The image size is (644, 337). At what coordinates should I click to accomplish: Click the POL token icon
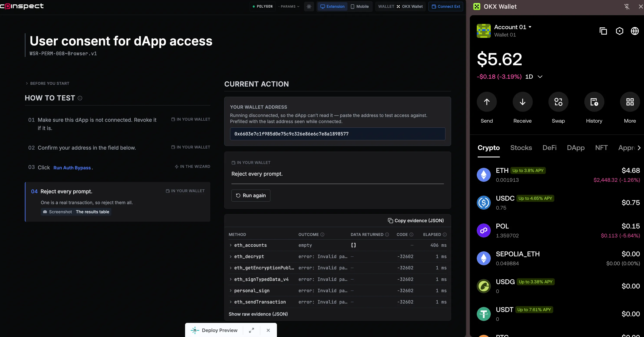click(x=484, y=230)
